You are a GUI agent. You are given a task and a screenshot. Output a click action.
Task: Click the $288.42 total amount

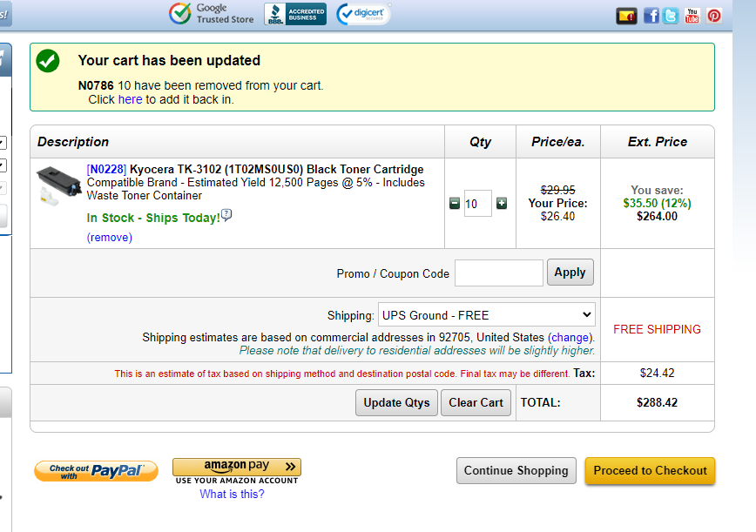click(x=658, y=402)
